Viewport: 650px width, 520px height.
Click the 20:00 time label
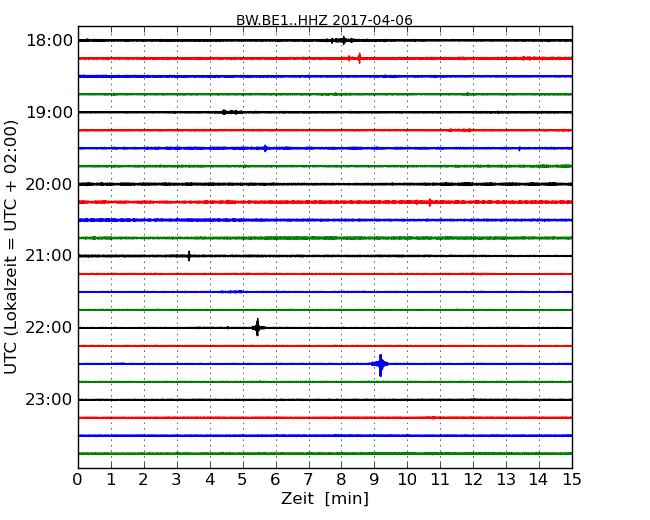(x=49, y=184)
